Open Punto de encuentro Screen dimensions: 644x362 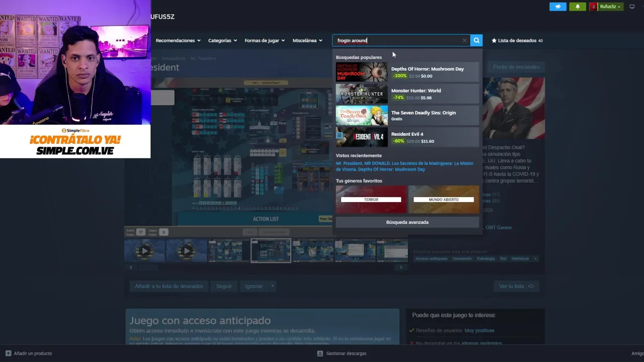516,67
